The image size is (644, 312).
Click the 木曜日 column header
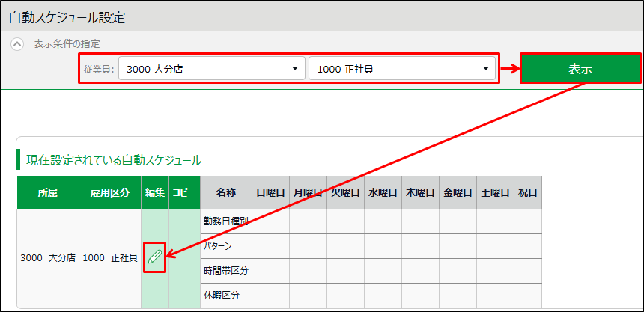(x=420, y=192)
